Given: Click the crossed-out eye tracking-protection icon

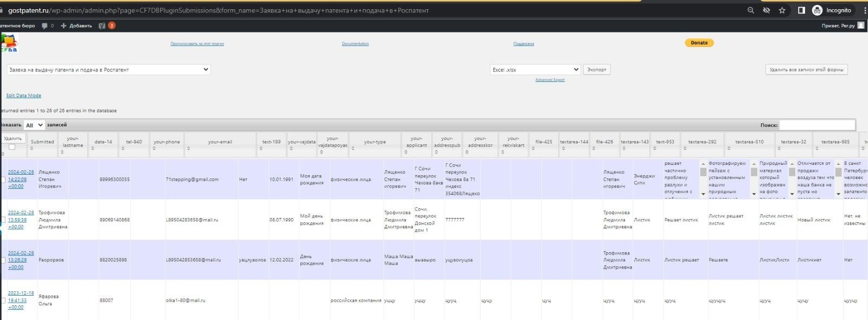Looking at the screenshot, I should (x=767, y=10).
